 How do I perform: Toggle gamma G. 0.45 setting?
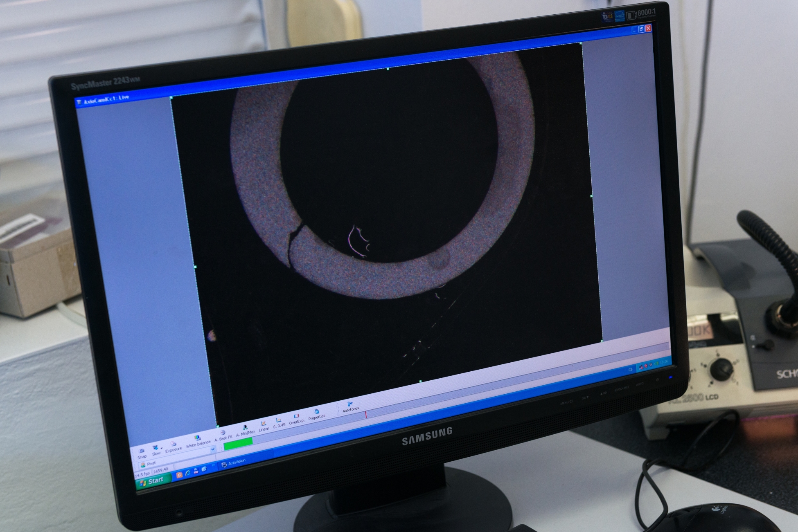[278, 420]
